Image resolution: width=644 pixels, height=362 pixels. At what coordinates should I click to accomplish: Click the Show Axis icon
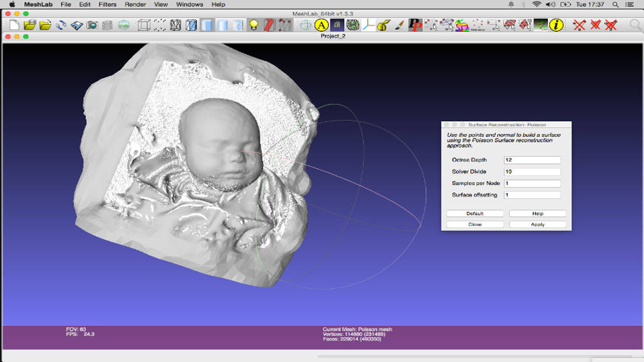click(x=368, y=25)
